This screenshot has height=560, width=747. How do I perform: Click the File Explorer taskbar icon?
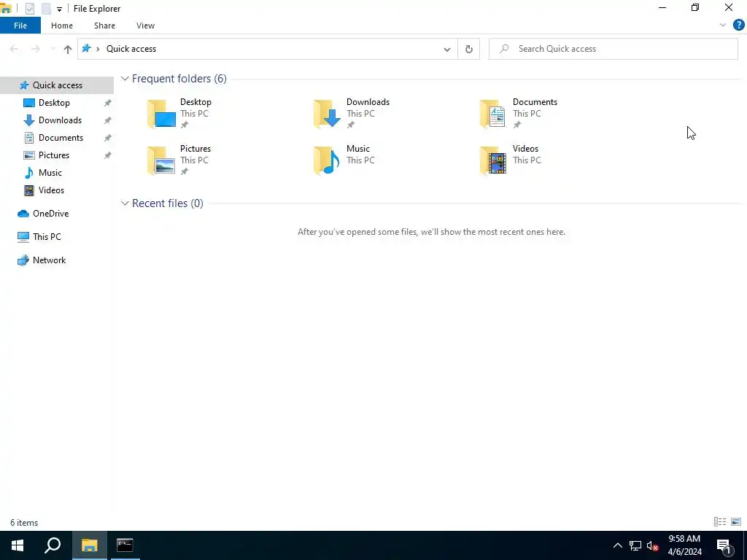coord(89,545)
